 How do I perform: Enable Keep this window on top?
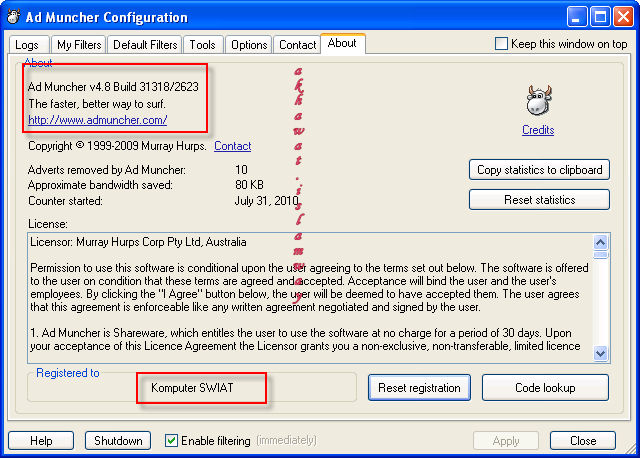[501, 44]
